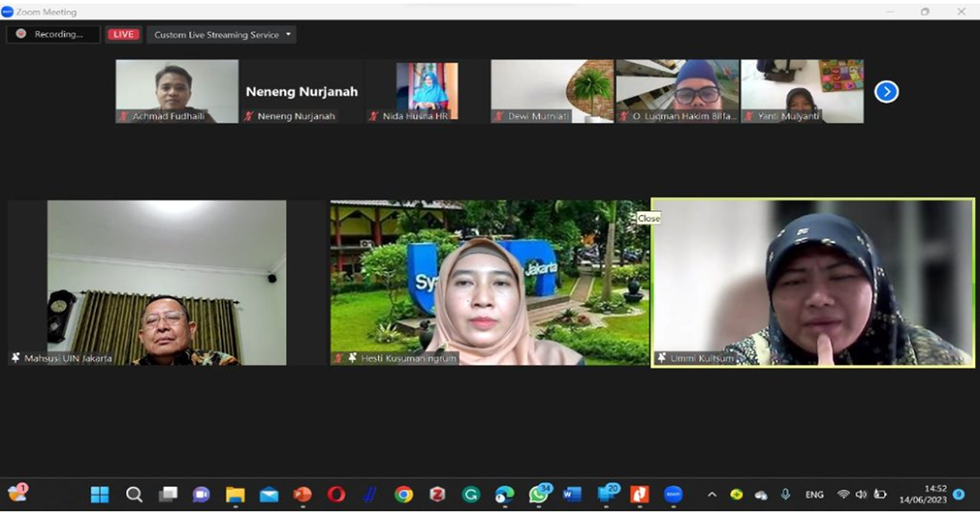980x513 pixels.
Task: Open the Opera browser
Action: coord(335,494)
